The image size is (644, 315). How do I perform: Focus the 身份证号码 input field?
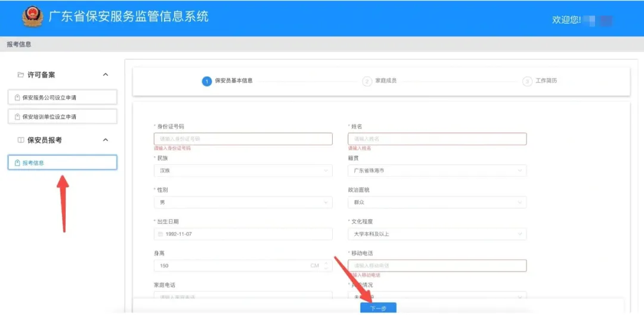click(x=243, y=139)
